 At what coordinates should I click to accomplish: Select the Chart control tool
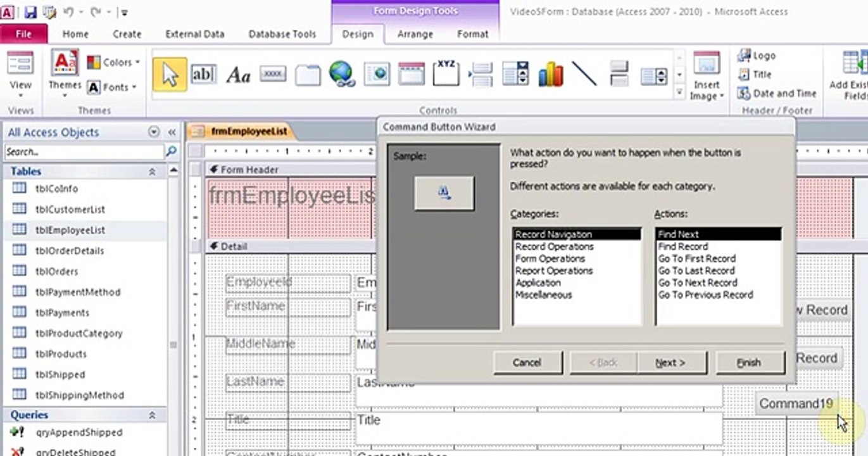550,74
